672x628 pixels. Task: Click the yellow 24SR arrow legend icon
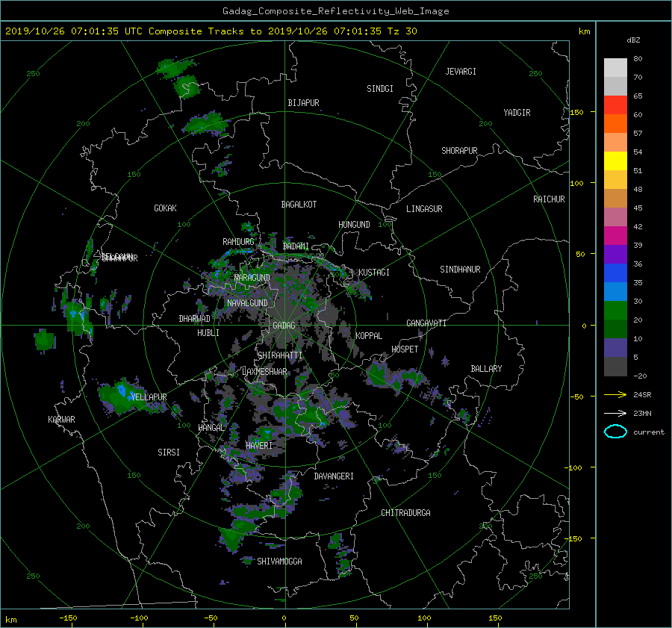pyautogui.click(x=615, y=394)
